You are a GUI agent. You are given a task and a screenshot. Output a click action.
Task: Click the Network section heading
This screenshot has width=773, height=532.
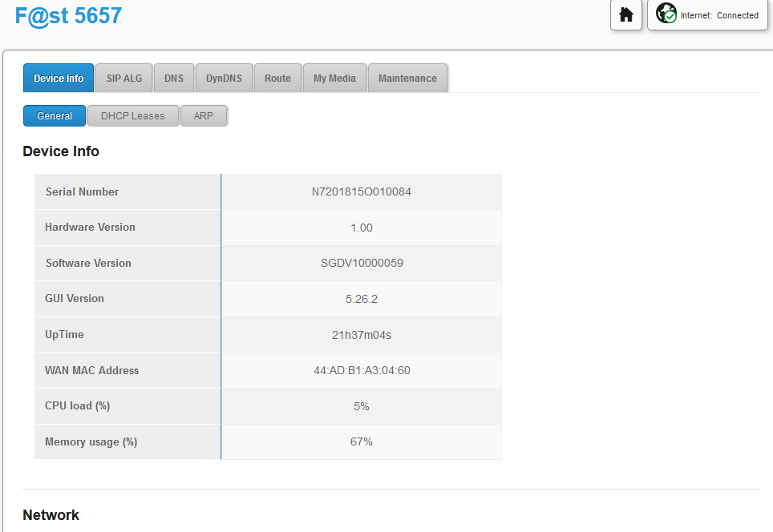point(51,515)
